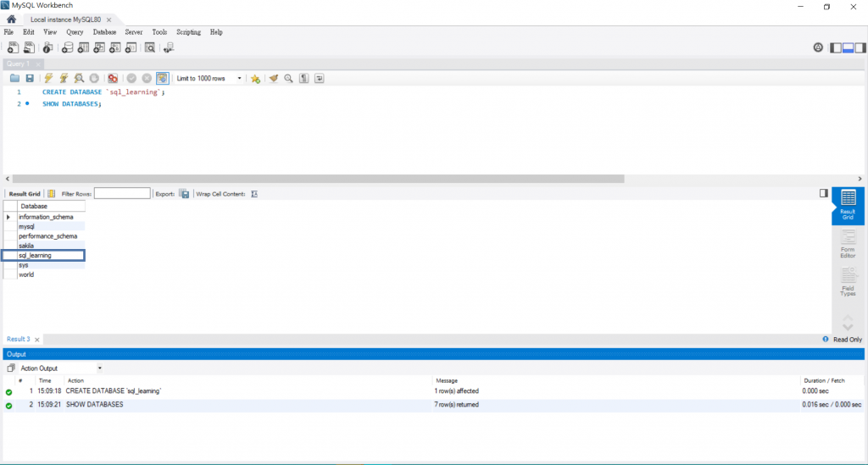This screenshot has width=868, height=465.
Task: Execute statement under cursor icon
Action: (64, 79)
